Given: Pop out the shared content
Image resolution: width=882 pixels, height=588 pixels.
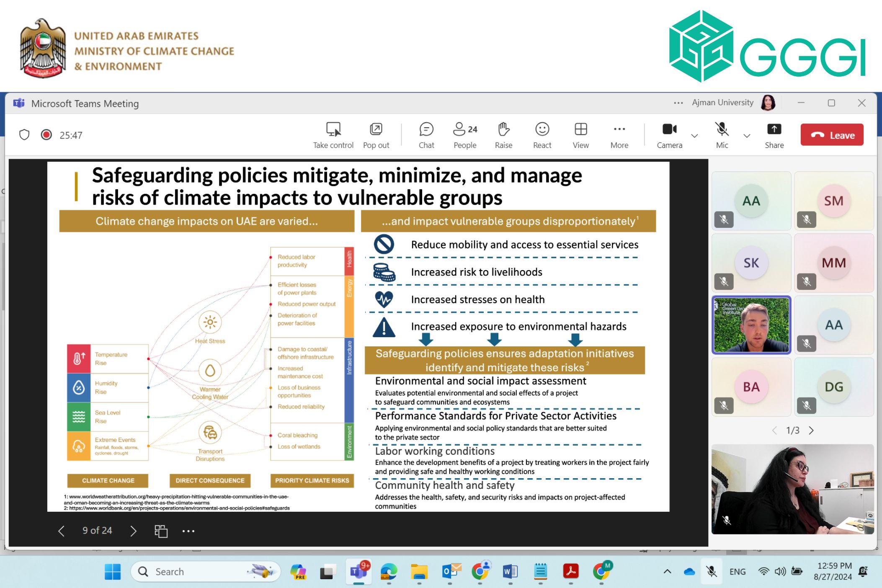Looking at the screenshot, I should 376,129.
